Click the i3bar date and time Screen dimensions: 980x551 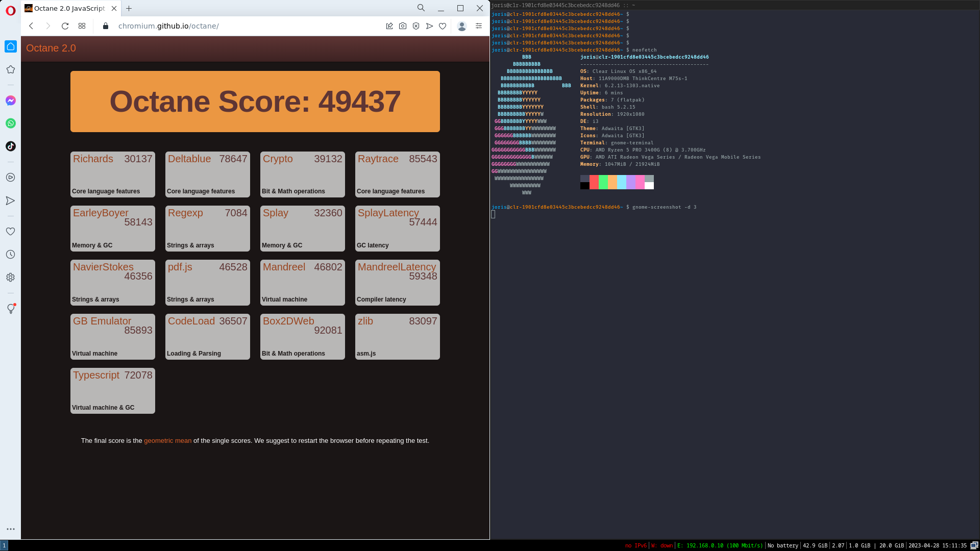(937, 545)
